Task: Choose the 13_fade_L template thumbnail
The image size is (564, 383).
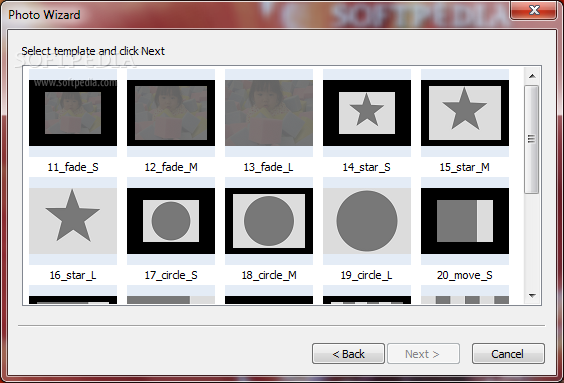Action: coord(269,113)
